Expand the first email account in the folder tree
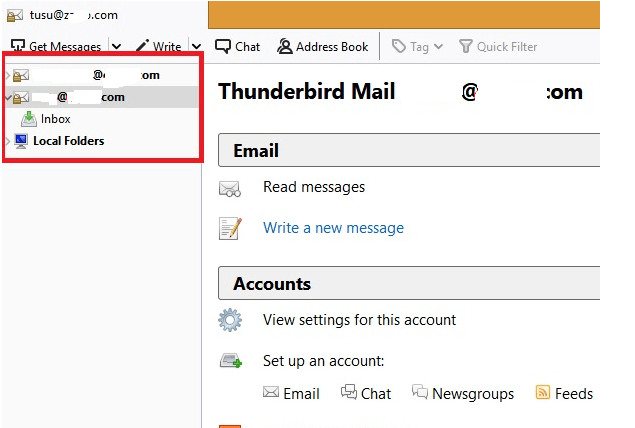 click(x=8, y=75)
